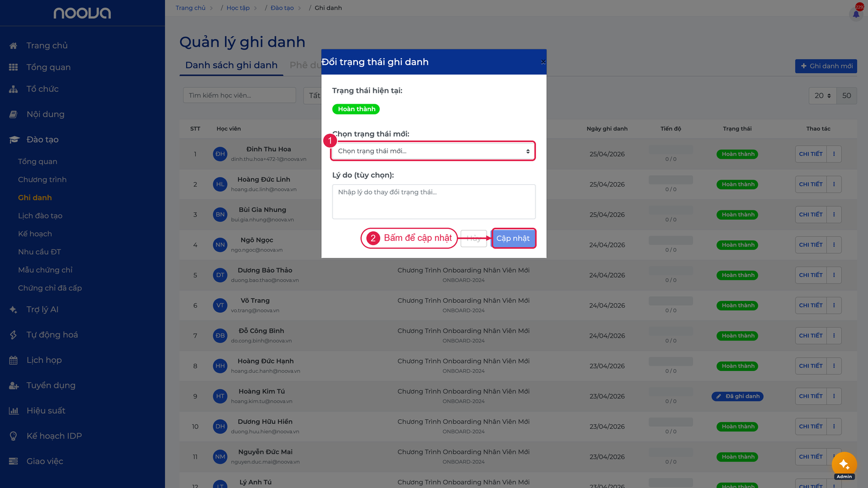Select Lịch đào tạo in sidebar
Screen dimensions: 868x488
(40, 216)
